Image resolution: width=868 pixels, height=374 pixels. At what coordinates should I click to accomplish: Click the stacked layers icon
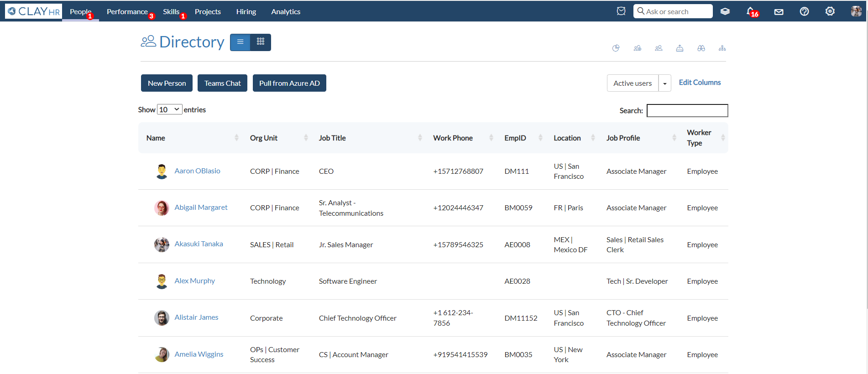tap(725, 11)
